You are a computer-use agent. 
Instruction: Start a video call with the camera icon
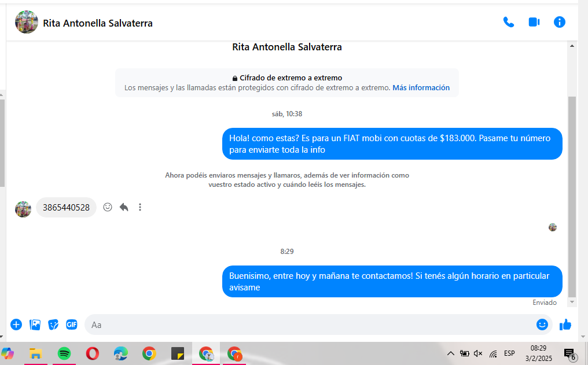[534, 23]
